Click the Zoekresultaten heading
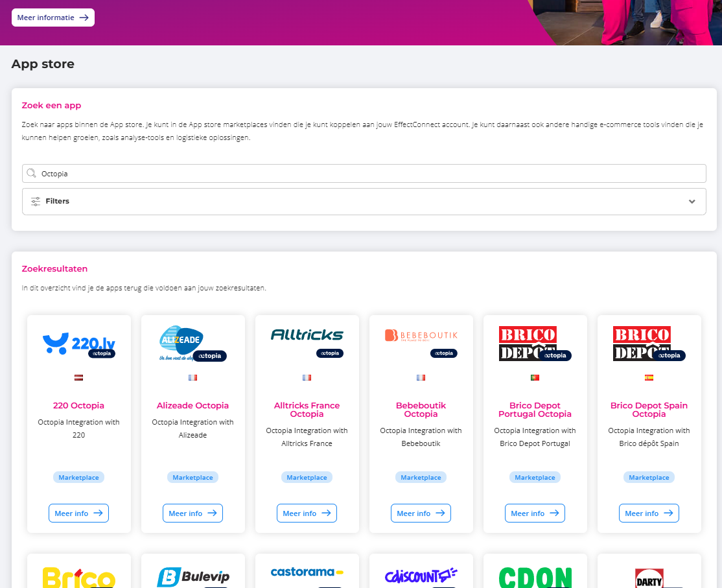The width and height of the screenshot is (722, 588). coord(55,269)
